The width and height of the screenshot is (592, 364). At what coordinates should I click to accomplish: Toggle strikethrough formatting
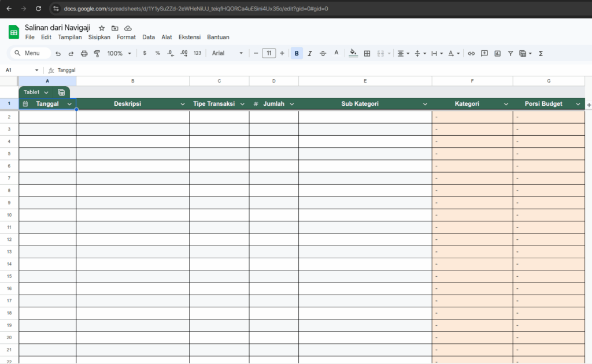[x=323, y=53]
